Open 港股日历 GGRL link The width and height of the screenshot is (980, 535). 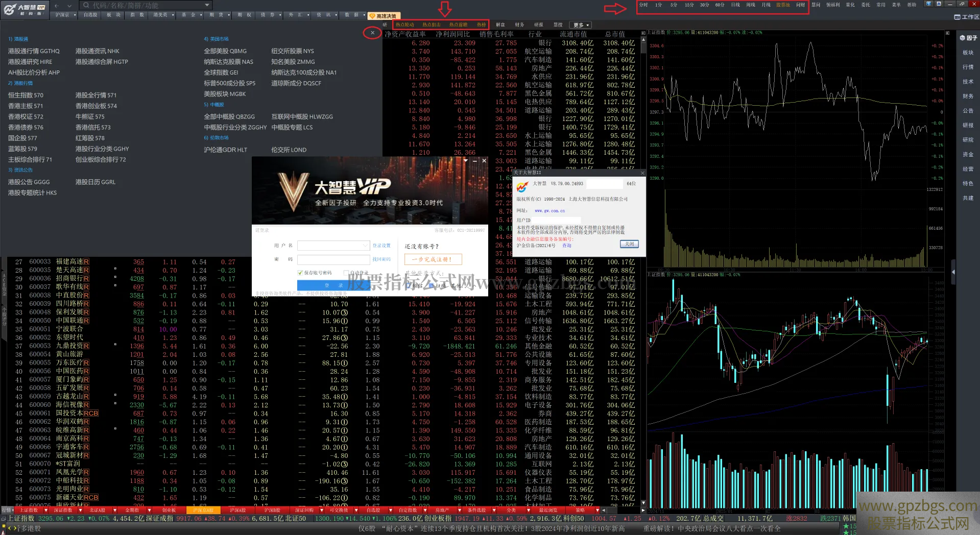pos(95,182)
